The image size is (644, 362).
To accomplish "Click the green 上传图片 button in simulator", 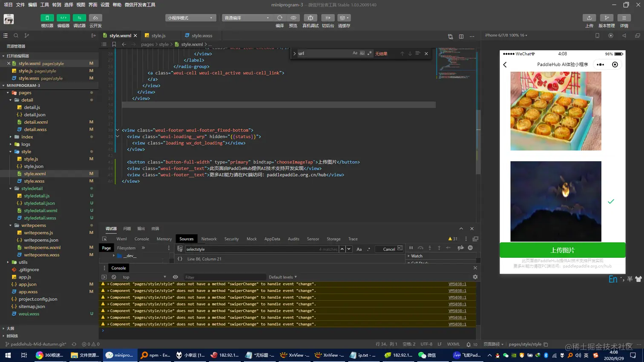I will pos(562,250).
